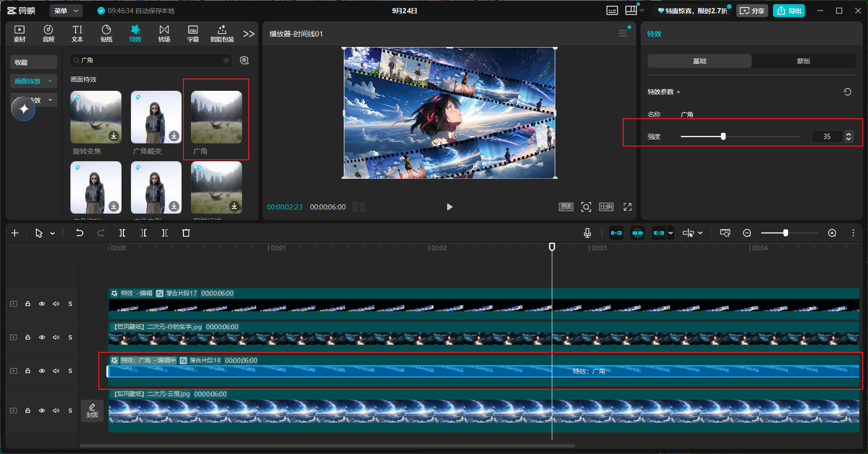
Task: Click the 封面 cover button
Action: tap(92, 410)
